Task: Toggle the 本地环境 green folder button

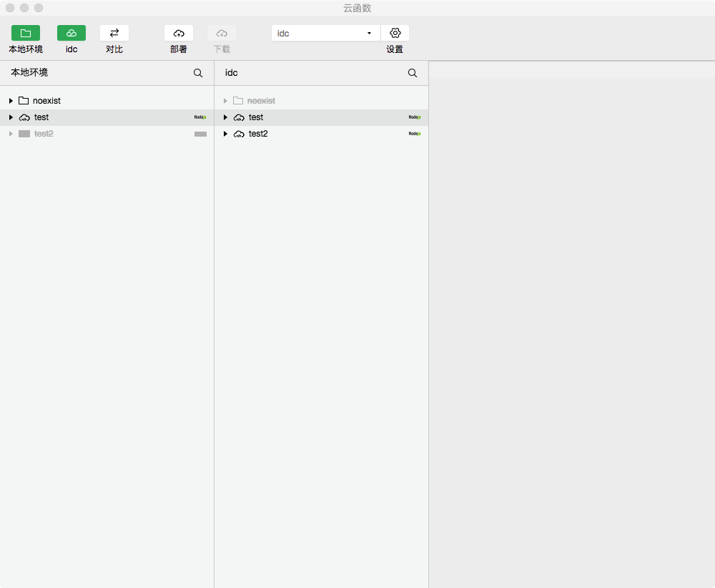Action: point(26,33)
